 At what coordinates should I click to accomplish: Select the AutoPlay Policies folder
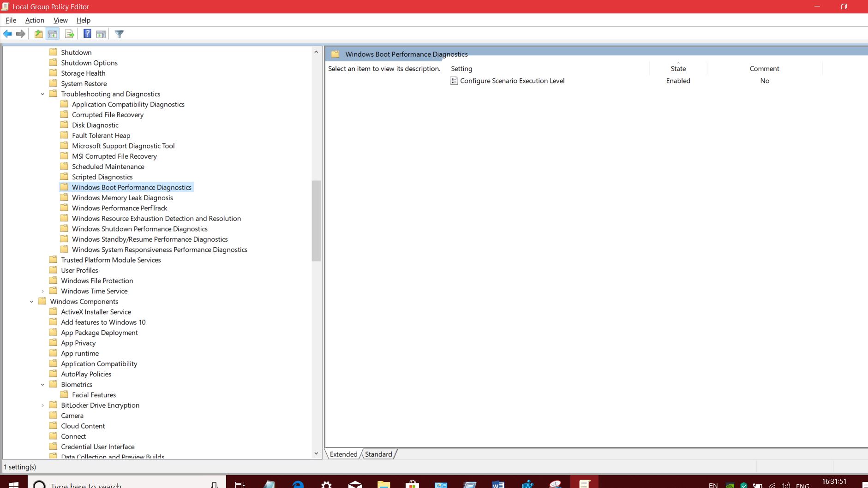[x=86, y=375]
